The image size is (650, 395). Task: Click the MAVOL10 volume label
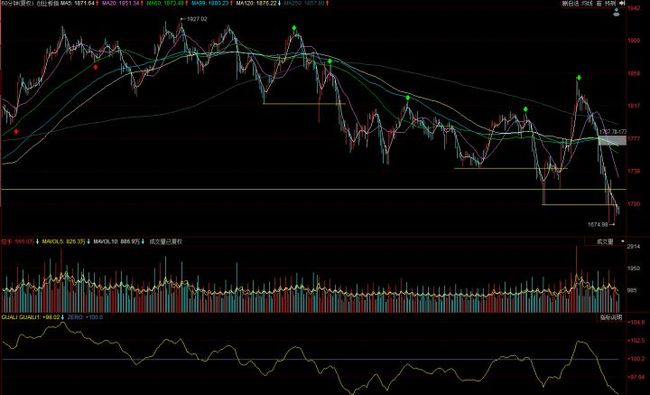pos(117,241)
